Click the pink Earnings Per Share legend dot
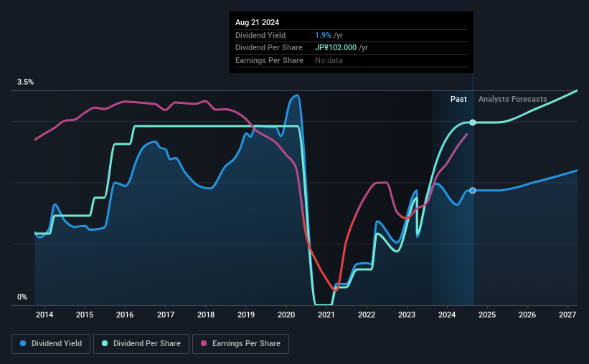 pyautogui.click(x=204, y=343)
